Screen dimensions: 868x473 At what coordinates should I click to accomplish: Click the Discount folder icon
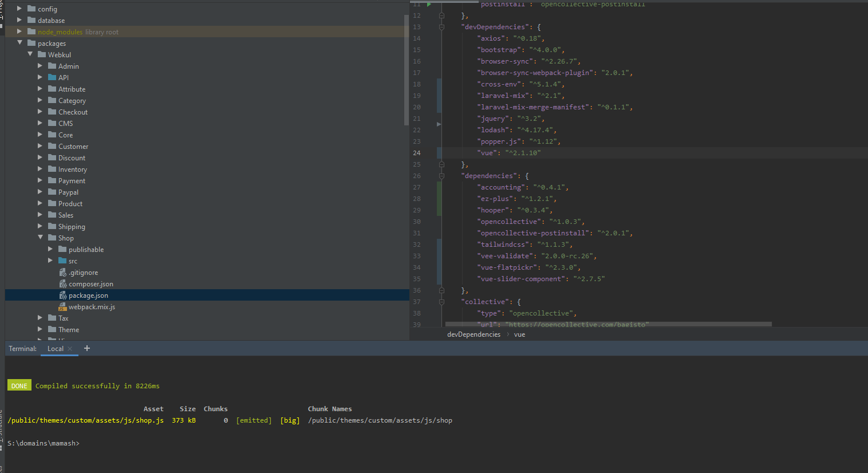click(x=52, y=157)
